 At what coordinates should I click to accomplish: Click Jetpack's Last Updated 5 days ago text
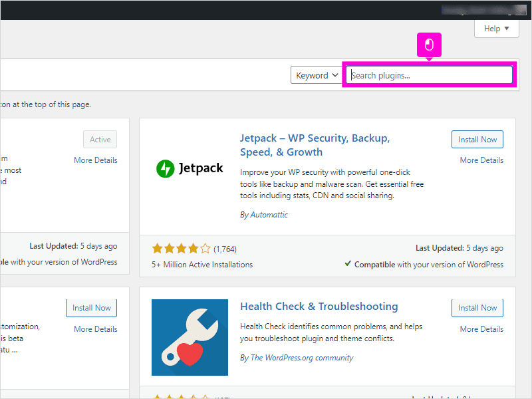point(460,248)
